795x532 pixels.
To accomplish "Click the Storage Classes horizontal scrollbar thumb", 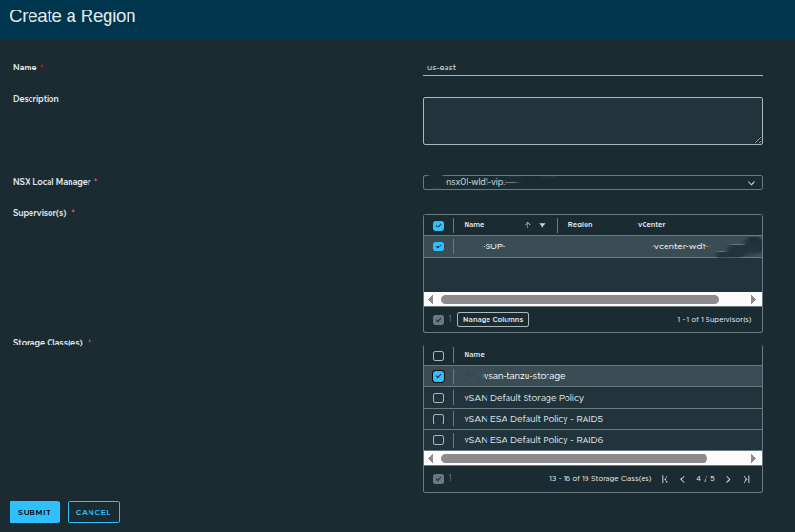I will (574, 458).
